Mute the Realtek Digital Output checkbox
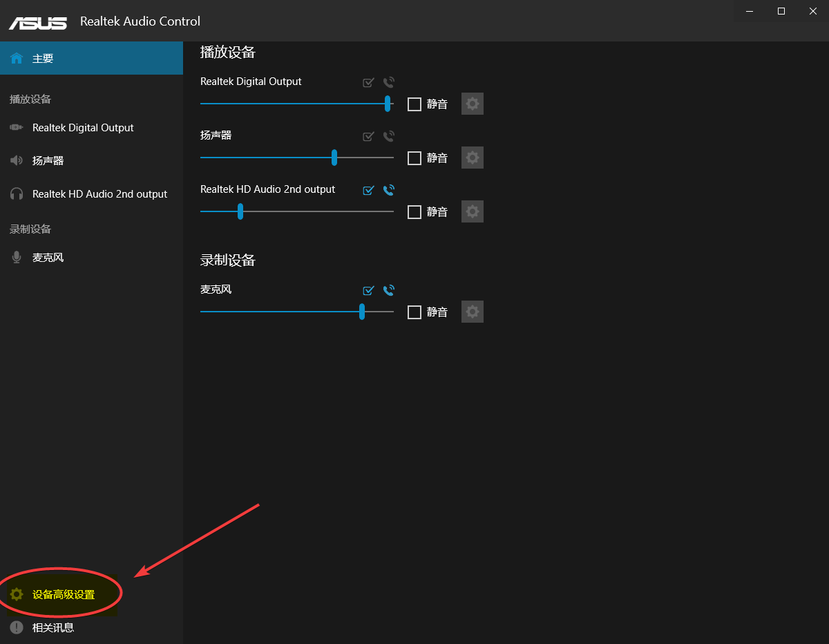The image size is (829, 644). pyautogui.click(x=414, y=104)
